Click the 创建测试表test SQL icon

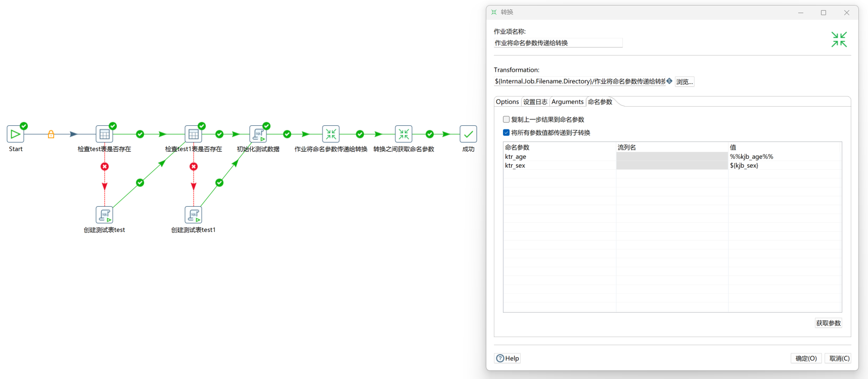(104, 215)
